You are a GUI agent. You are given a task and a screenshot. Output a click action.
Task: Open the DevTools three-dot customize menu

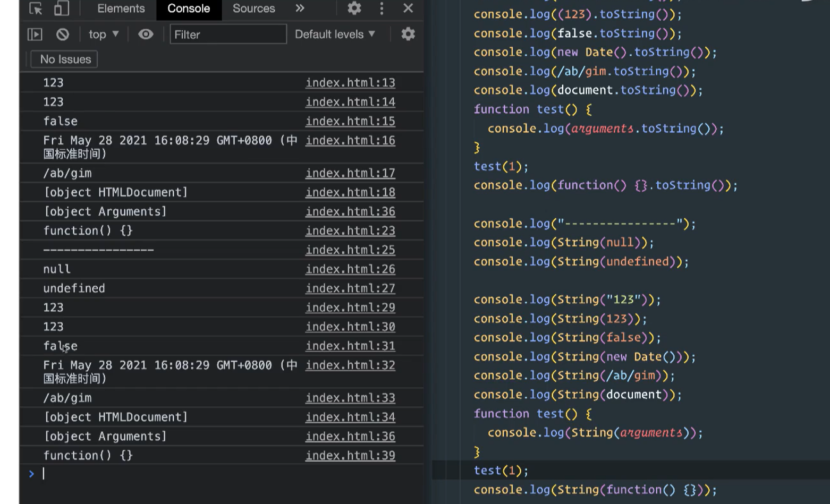pos(382,8)
